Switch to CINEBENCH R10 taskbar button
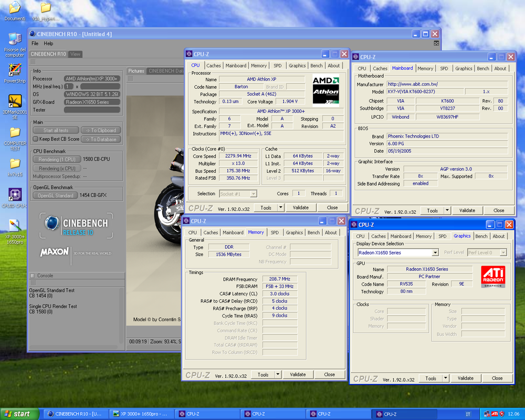525x420 pixels. [77, 414]
